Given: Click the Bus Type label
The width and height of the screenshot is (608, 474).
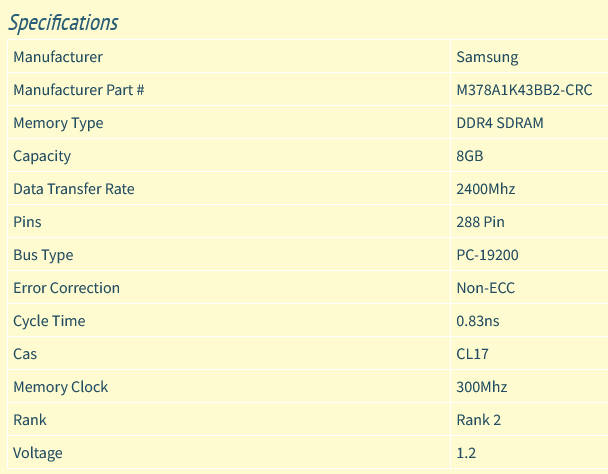Looking at the screenshot, I should tap(43, 255).
